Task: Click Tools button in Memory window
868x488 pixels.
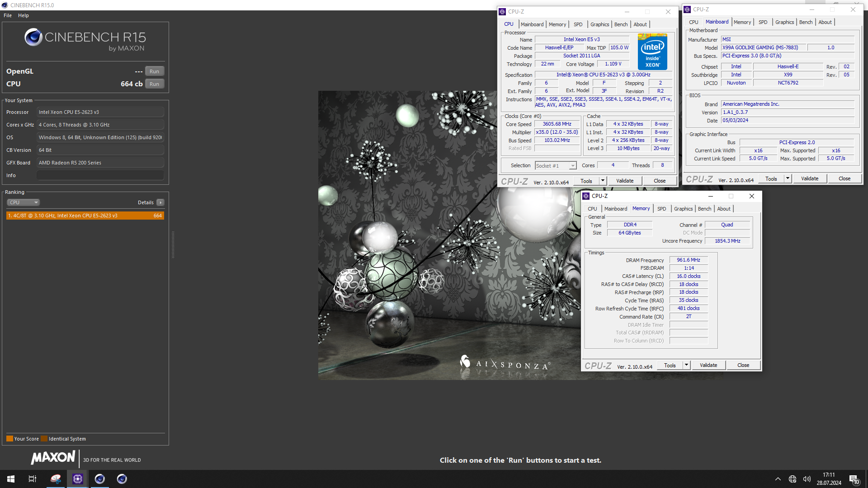Action: click(x=670, y=366)
